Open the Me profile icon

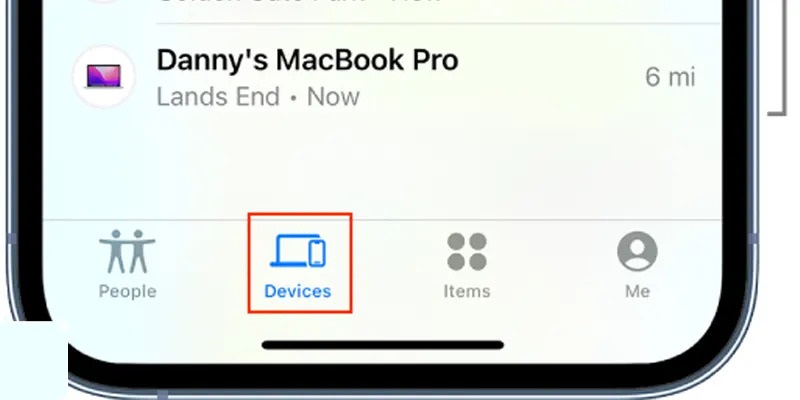(x=637, y=251)
